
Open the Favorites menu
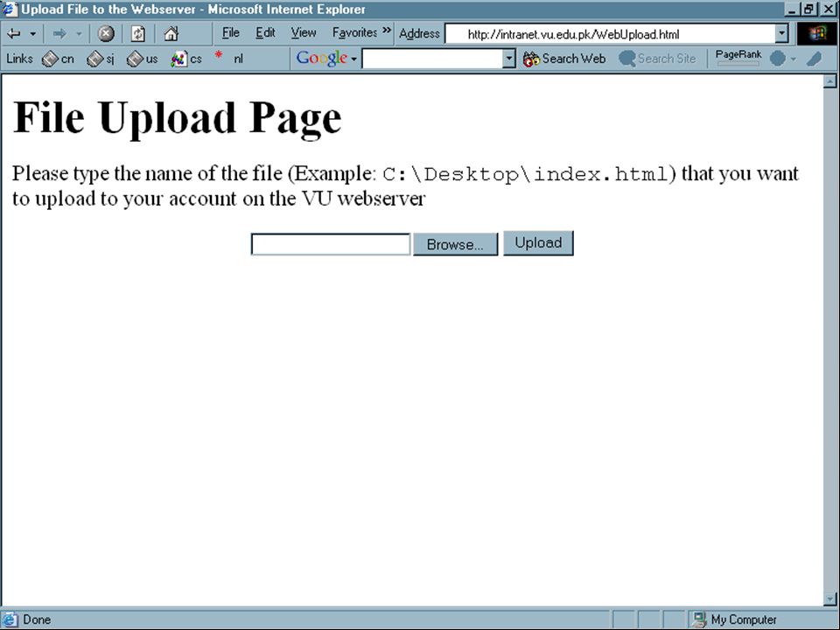tap(354, 33)
